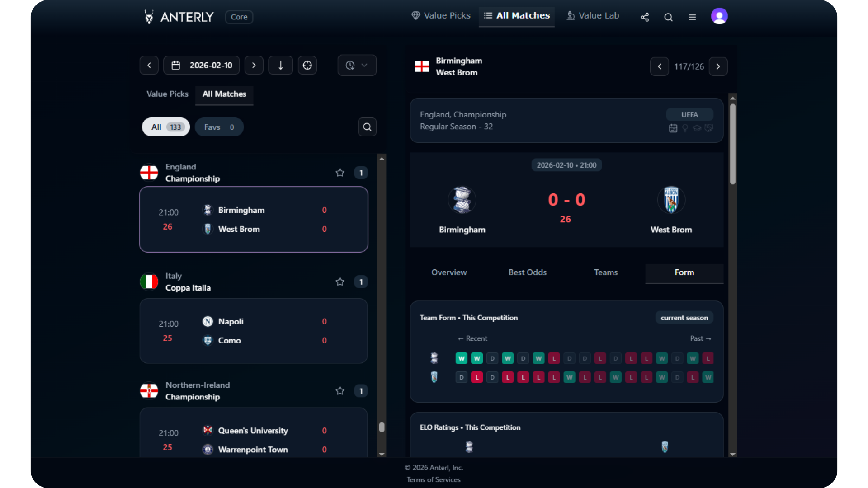Open the calendar date picker icon

pos(176,65)
